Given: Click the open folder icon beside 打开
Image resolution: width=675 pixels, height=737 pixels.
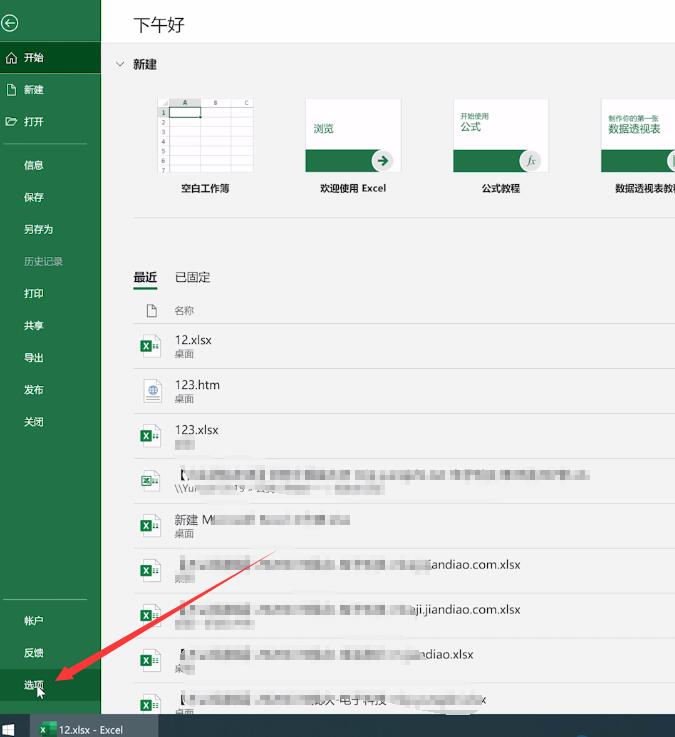Looking at the screenshot, I should pyautogui.click(x=11, y=122).
